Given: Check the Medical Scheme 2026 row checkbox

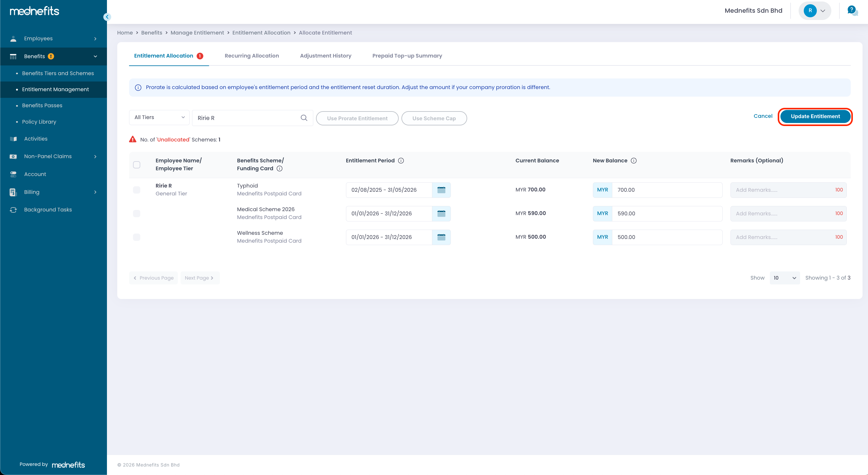Looking at the screenshot, I should point(136,214).
